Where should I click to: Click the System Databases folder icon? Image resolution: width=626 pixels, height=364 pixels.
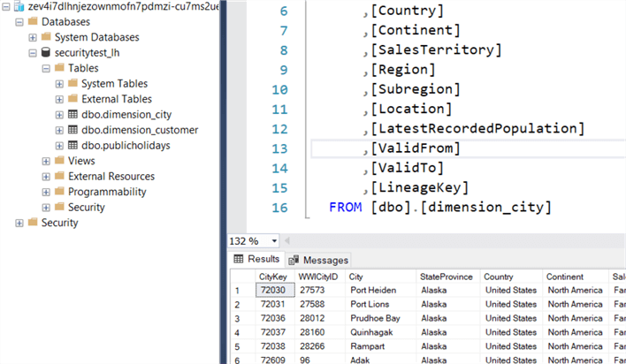coord(46,37)
